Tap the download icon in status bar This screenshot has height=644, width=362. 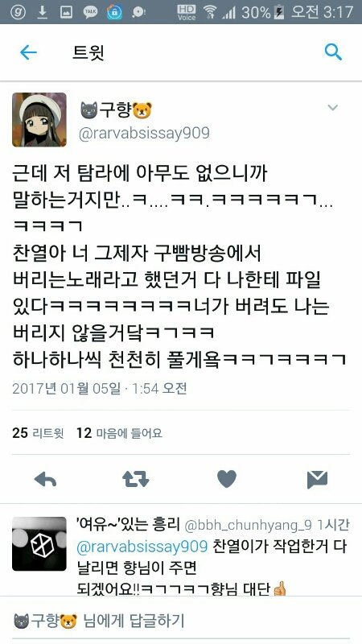[x=42, y=12]
